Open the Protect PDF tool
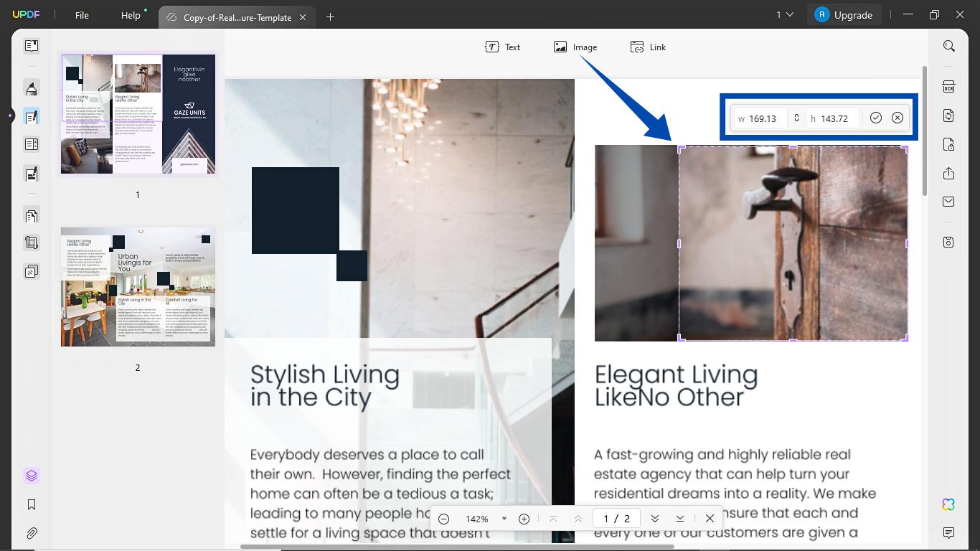980x551 pixels. pyautogui.click(x=948, y=144)
